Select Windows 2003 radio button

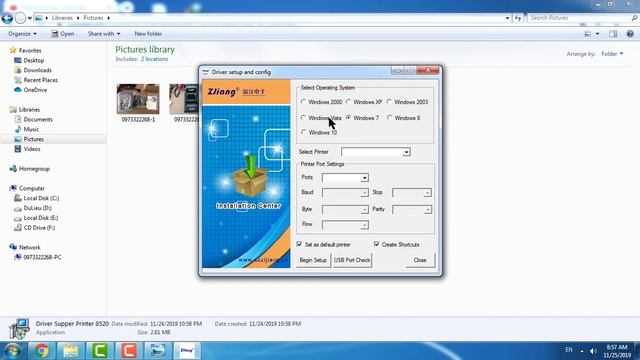(389, 102)
